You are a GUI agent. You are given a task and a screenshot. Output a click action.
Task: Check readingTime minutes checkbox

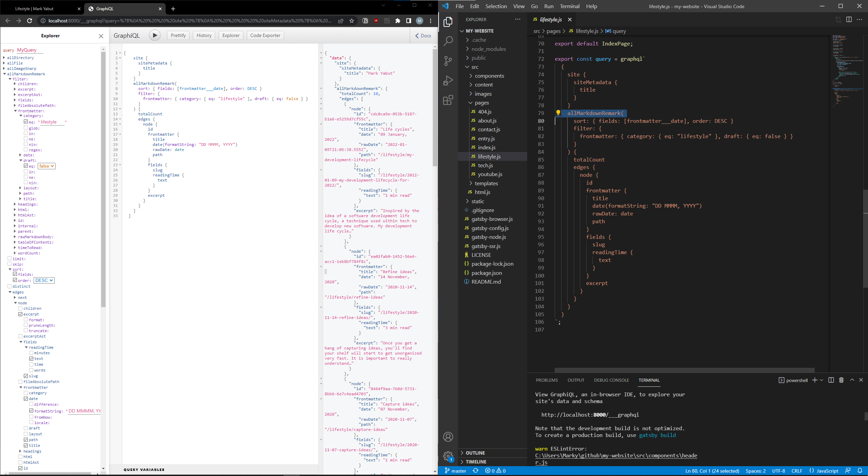coord(31,353)
